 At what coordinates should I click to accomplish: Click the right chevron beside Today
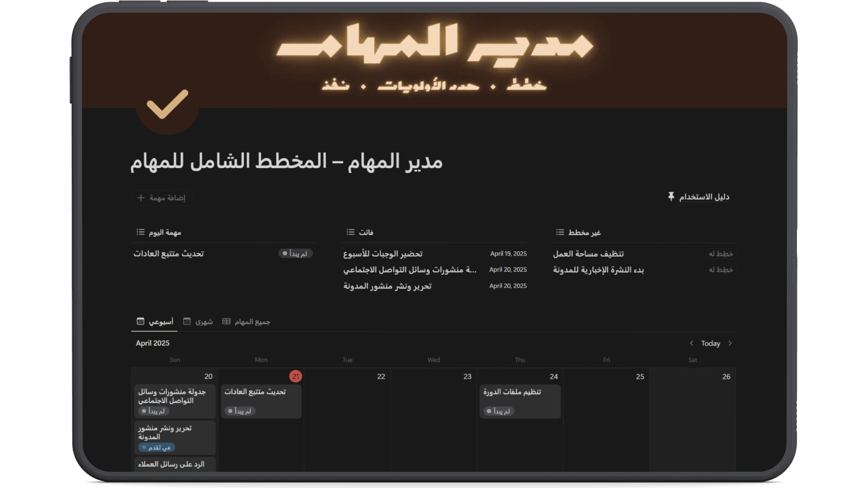pyautogui.click(x=730, y=343)
